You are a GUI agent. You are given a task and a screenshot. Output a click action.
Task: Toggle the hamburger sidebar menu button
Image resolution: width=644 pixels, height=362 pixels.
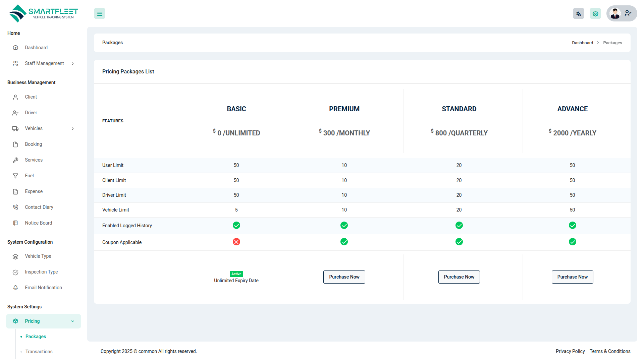[99, 14]
